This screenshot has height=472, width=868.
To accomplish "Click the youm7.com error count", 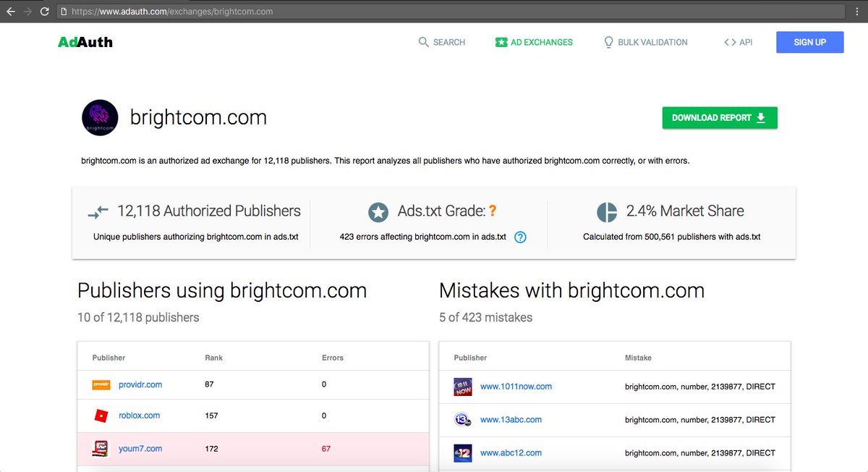I will 325,448.
